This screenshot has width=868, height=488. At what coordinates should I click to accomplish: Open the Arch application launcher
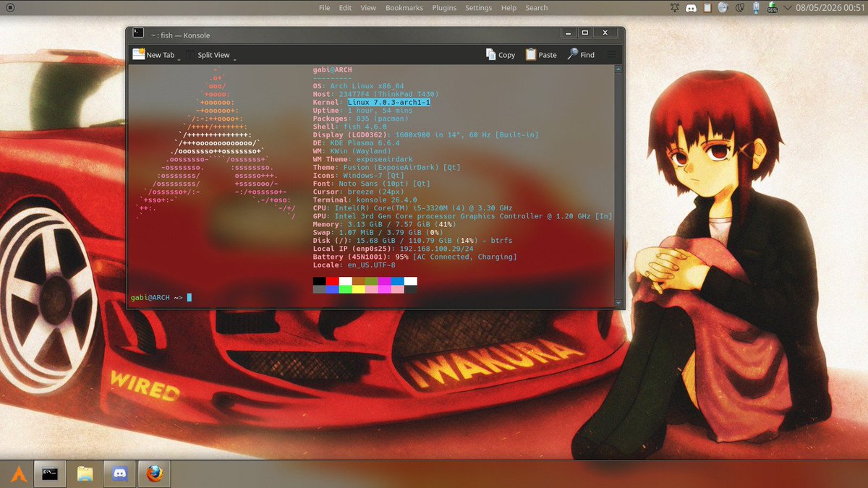pos(19,474)
